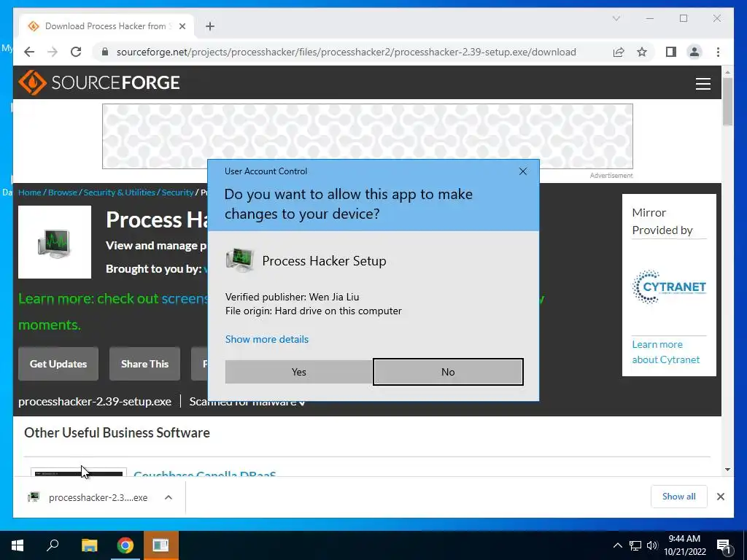747x560 pixels.
Task: Open notification center icon
Action: (724, 545)
